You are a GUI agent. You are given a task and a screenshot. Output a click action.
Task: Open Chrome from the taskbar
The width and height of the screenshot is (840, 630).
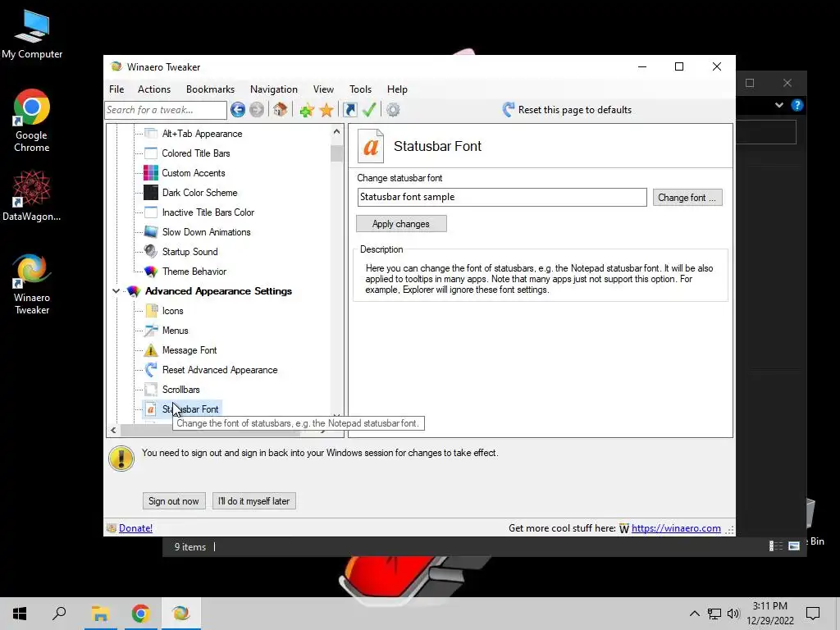(140, 614)
